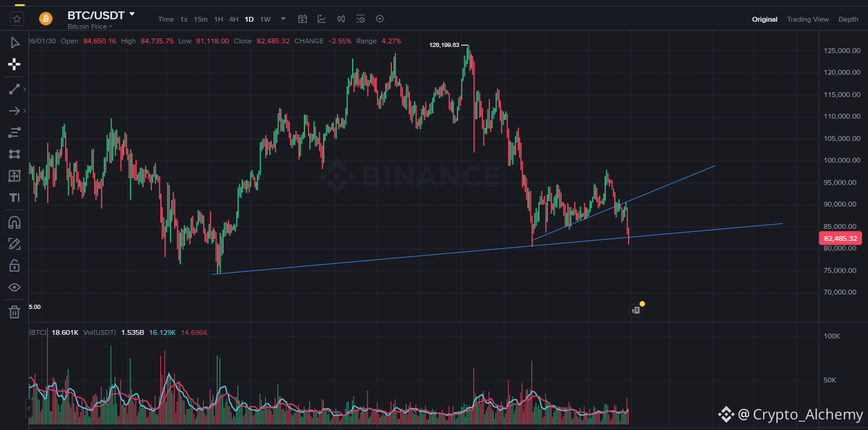
Task: Change candlestick chart style icon
Action: coord(341,19)
